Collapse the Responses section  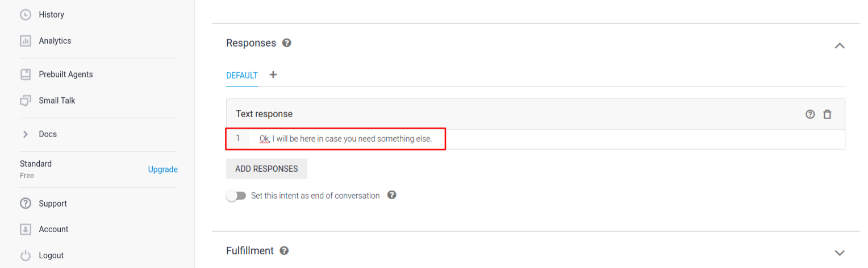point(840,46)
